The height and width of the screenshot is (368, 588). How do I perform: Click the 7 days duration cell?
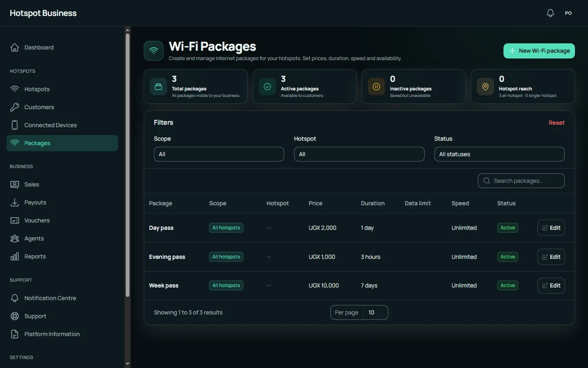tap(369, 285)
